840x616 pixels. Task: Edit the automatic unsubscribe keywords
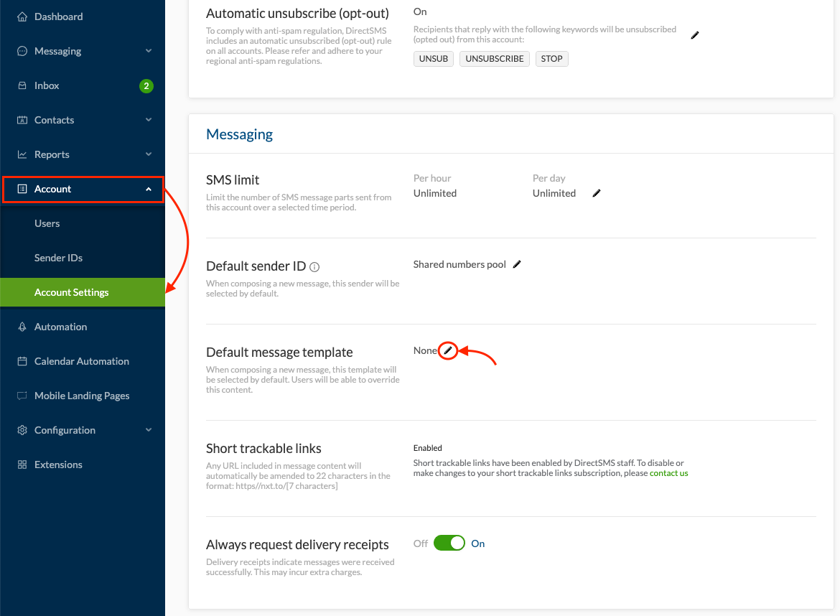694,34
